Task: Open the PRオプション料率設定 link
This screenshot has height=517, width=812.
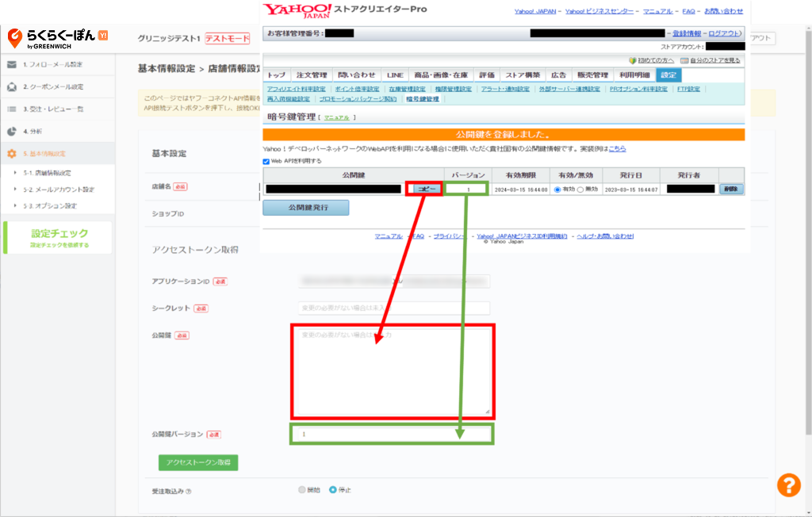Action: tap(638, 89)
